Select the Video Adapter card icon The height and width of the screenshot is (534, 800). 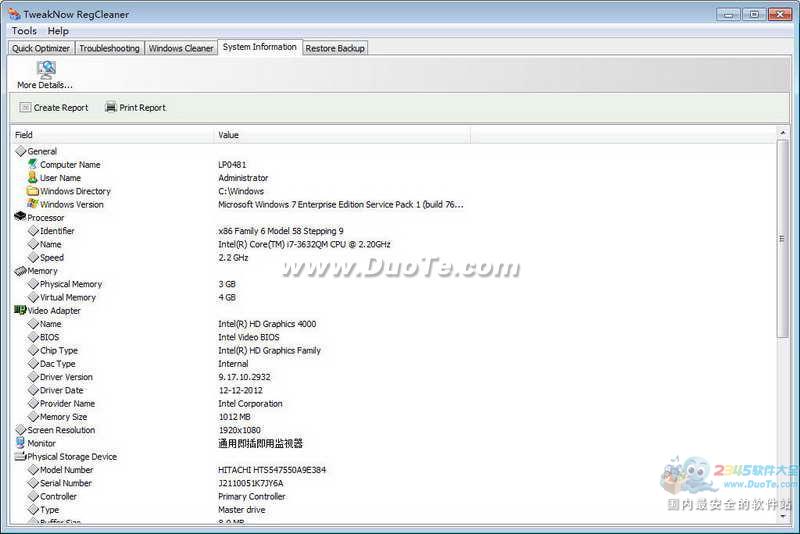(x=20, y=310)
